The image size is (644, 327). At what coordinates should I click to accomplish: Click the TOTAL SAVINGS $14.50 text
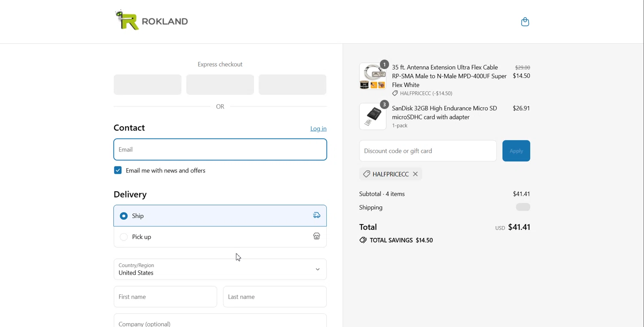tap(401, 241)
